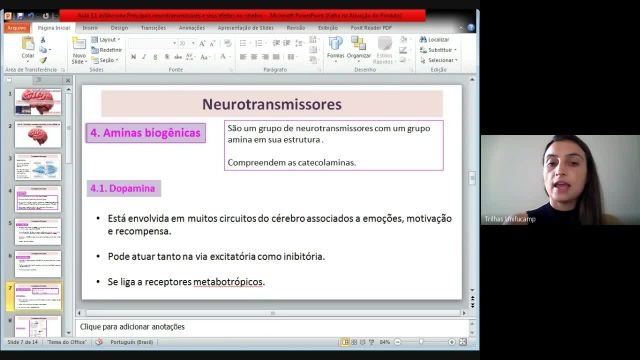Toggle italic text formatting
This screenshot has height=360, width=640.
point(144,57)
